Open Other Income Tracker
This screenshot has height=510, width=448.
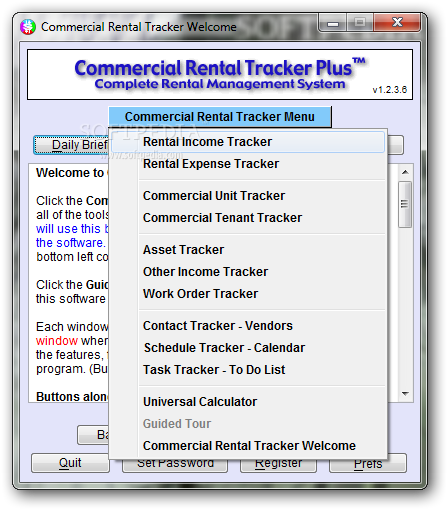click(248, 272)
